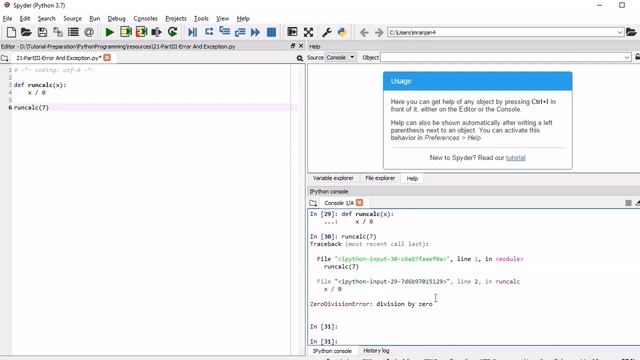Switch to the History log tab
This screenshot has width=640, height=360.
tap(376, 351)
